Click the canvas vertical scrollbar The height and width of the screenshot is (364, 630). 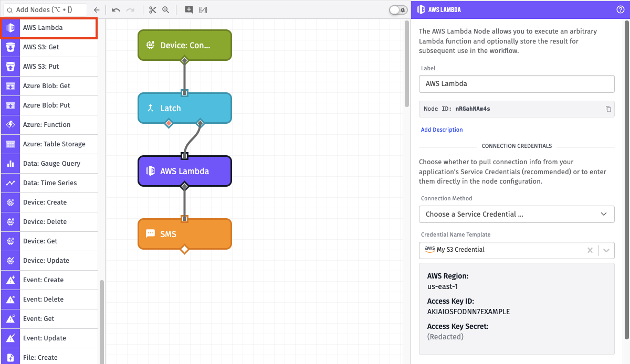tap(407, 64)
